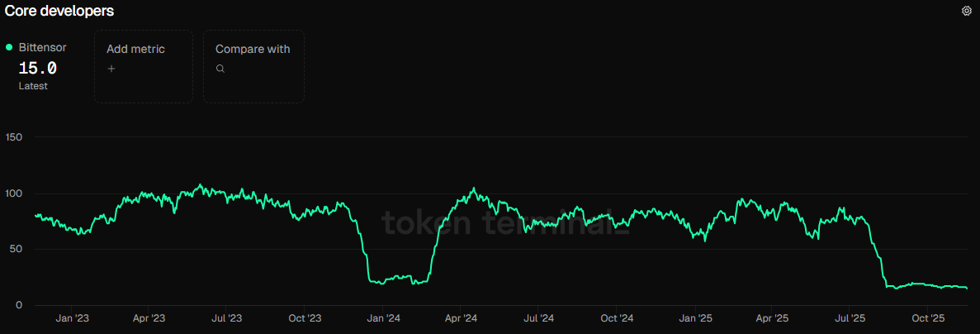Image resolution: width=980 pixels, height=334 pixels.
Task: Open the chart settings gear icon
Action: pos(966,11)
